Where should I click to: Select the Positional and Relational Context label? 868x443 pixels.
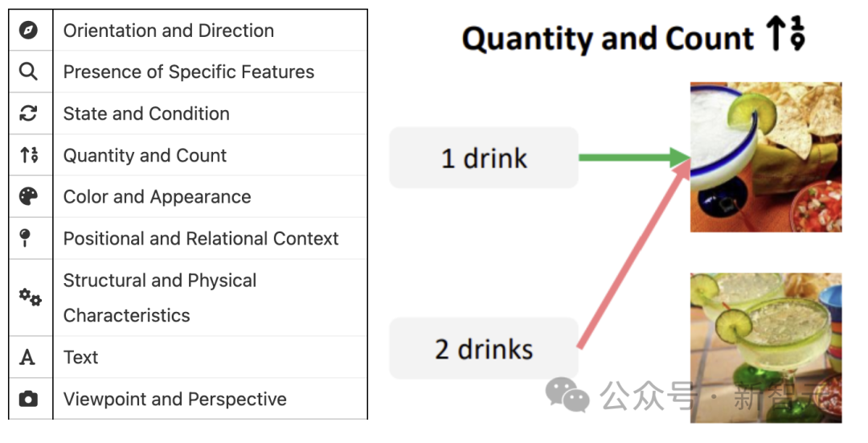pos(201,239)
